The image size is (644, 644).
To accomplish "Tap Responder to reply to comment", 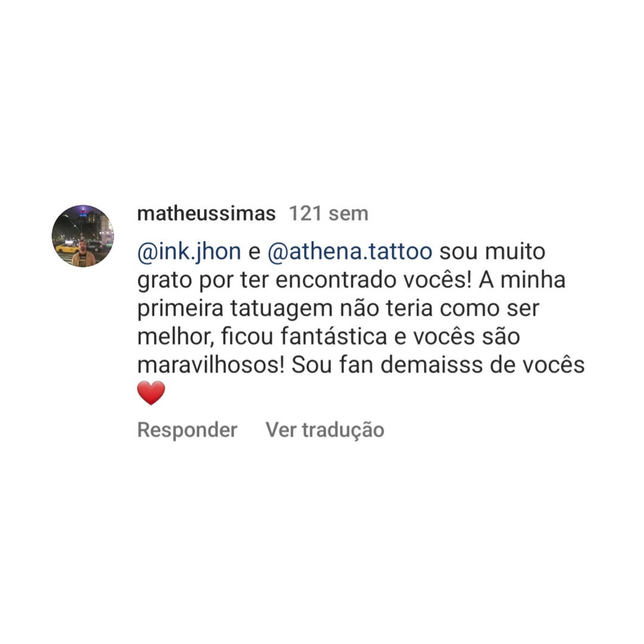I will click(187, 431).
